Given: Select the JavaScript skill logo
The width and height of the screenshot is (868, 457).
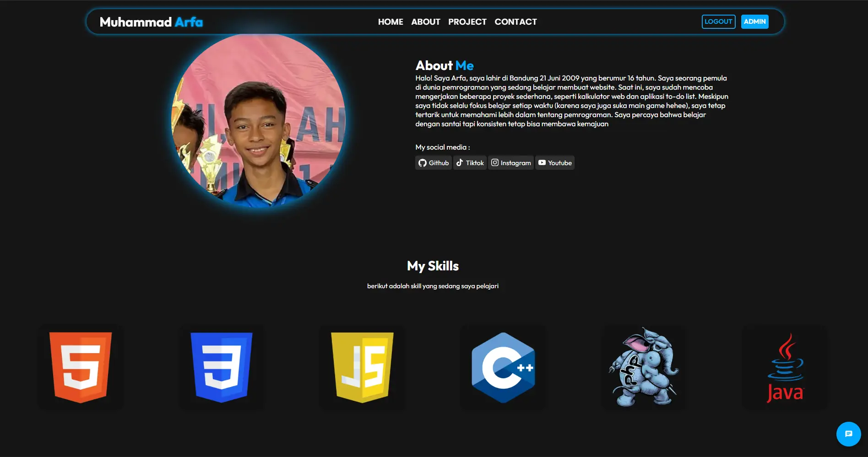Looking at the screenshot, I should [x=362, y=367].
